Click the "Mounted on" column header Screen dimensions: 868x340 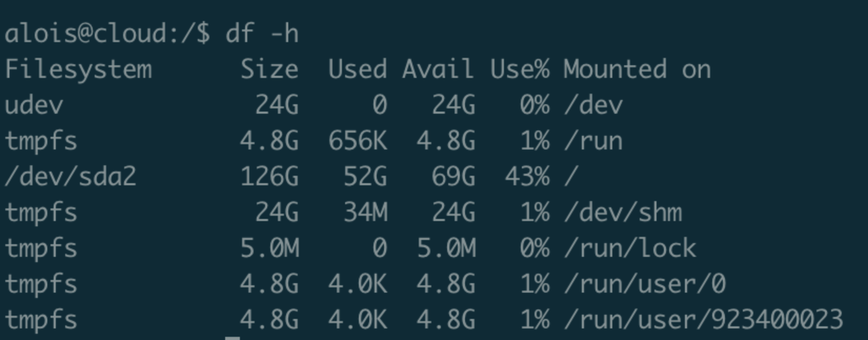637,69
